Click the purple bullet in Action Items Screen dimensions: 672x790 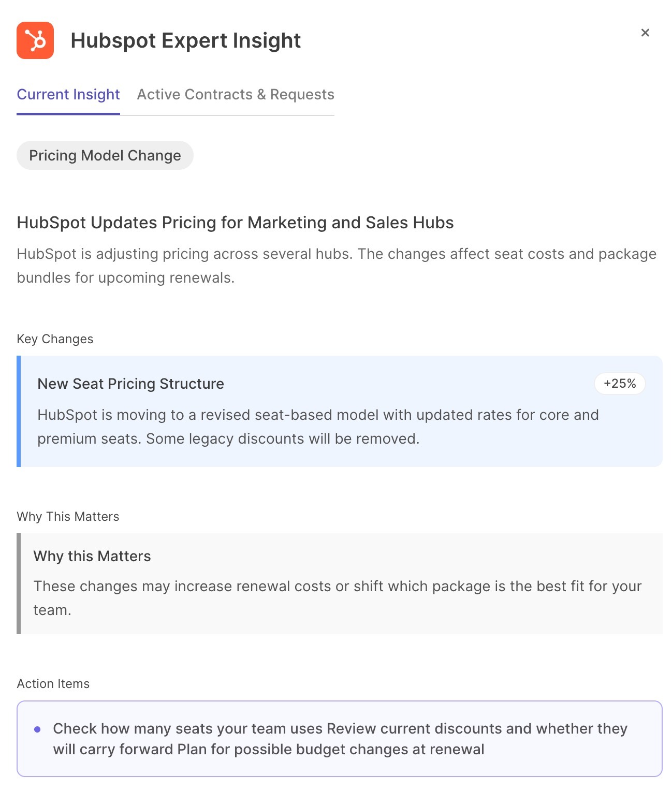(x=37, y=729)
